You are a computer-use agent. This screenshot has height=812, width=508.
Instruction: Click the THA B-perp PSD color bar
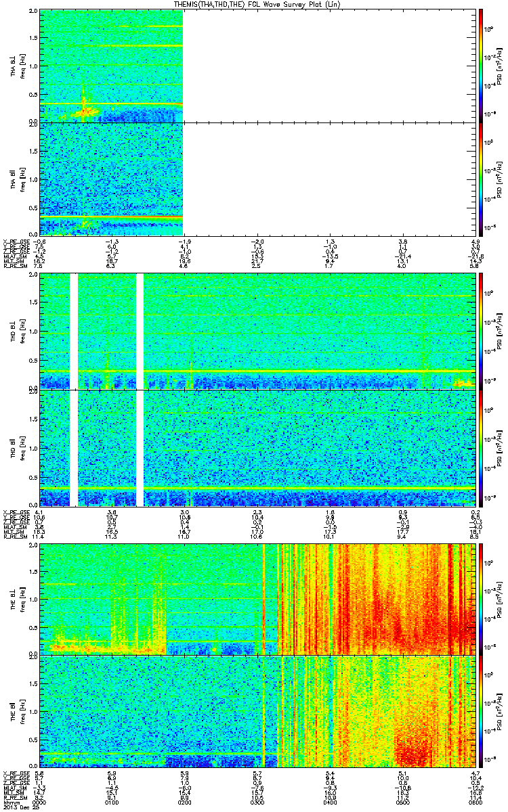point(480,66)
